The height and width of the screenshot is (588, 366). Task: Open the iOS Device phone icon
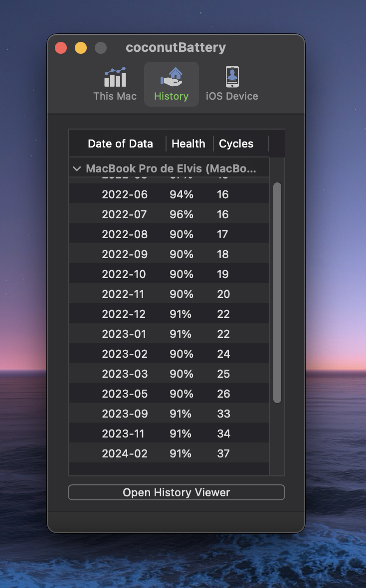232,77
